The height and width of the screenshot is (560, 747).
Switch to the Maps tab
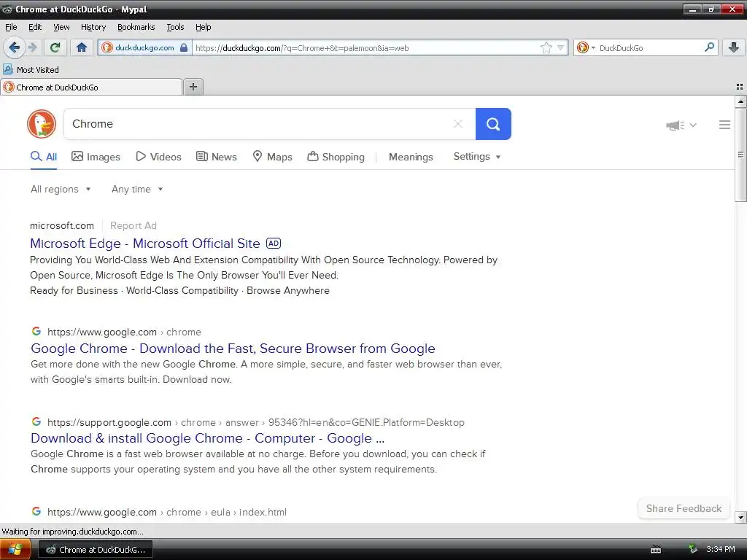pyautogui.click(x=272, y=157)
